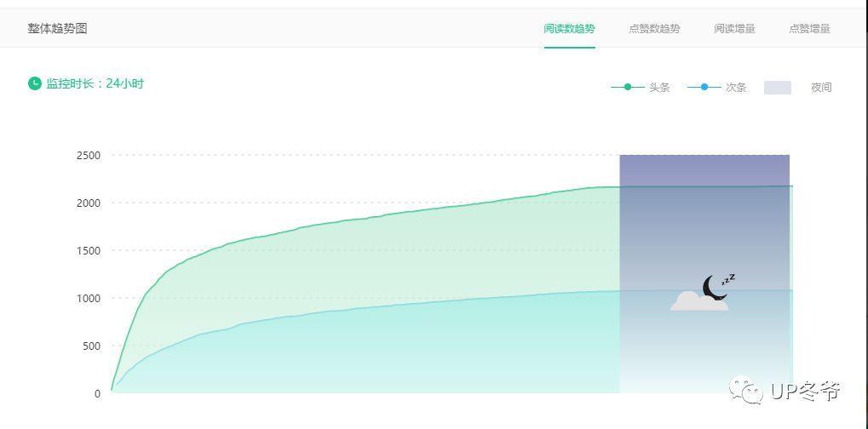
Task: Click the 1500 y-axis label
Action: coord(89,250)
